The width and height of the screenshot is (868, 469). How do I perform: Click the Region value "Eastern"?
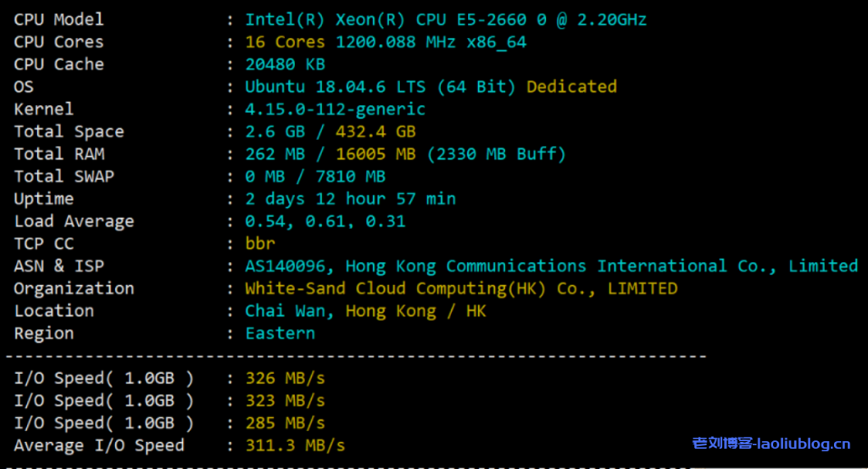click(x=280, y=333)
